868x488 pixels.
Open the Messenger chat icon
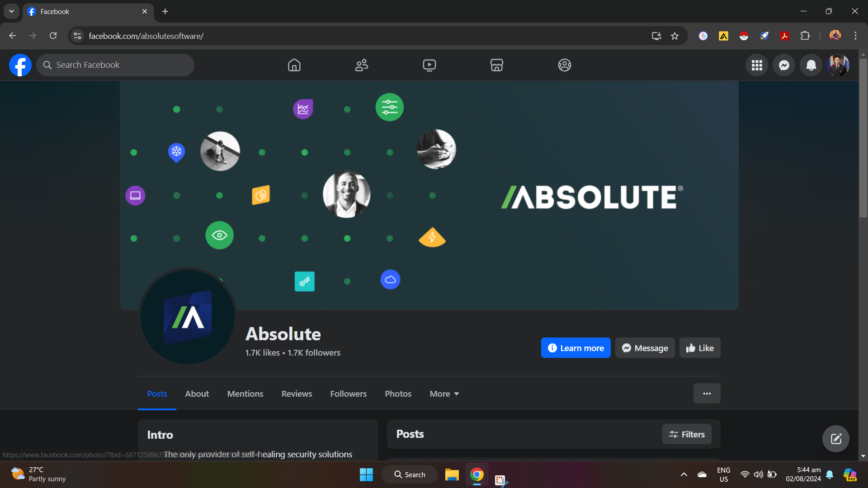[784, 65]
